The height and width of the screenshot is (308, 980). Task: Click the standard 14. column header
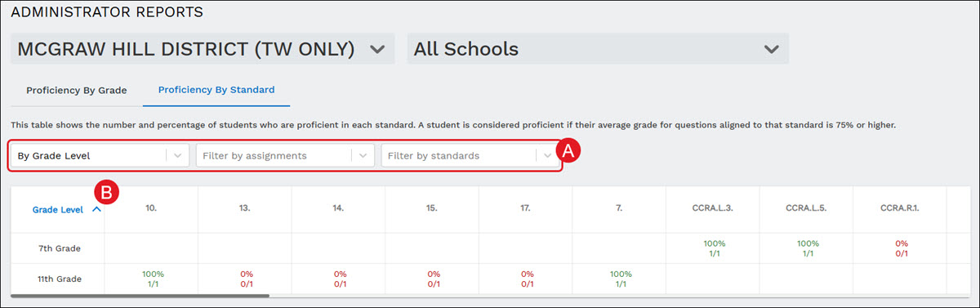[x=338, y=209]
